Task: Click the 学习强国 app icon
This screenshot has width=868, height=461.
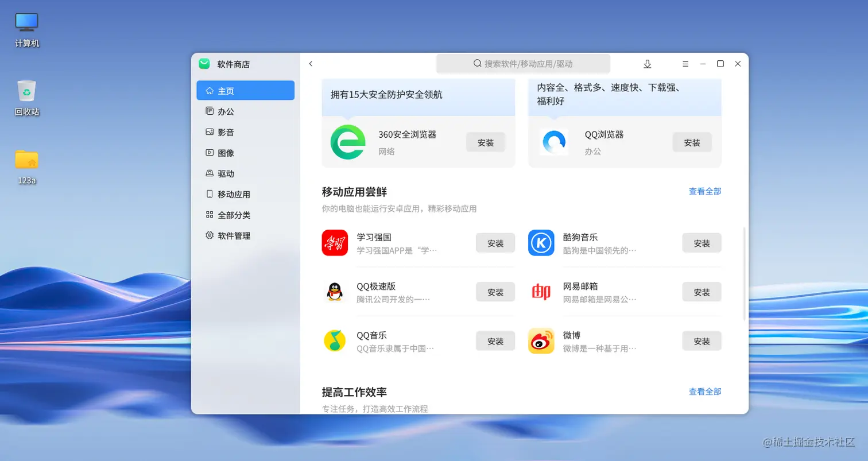Action: 335,243
